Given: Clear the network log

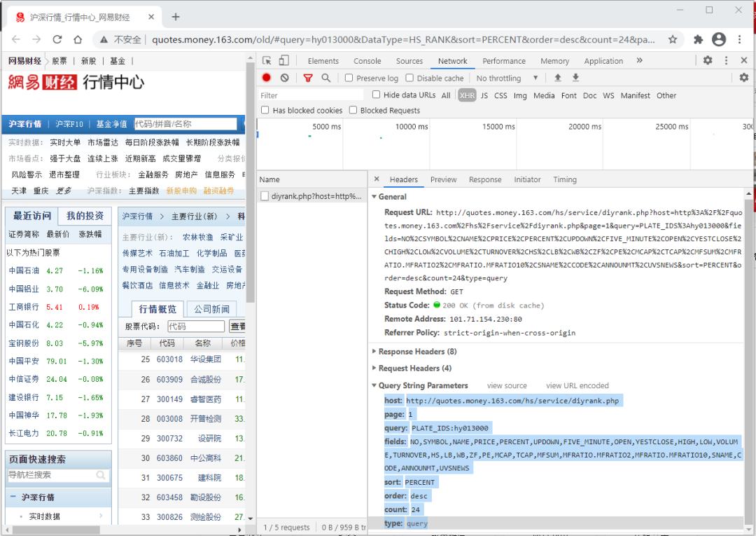Looking at the screenshot, I should pos(284,78).
